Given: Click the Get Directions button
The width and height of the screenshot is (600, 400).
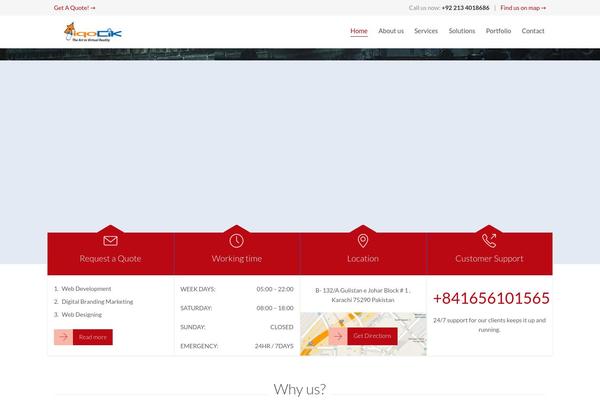Looking at the screenshot, I should [x=372, y=336].
